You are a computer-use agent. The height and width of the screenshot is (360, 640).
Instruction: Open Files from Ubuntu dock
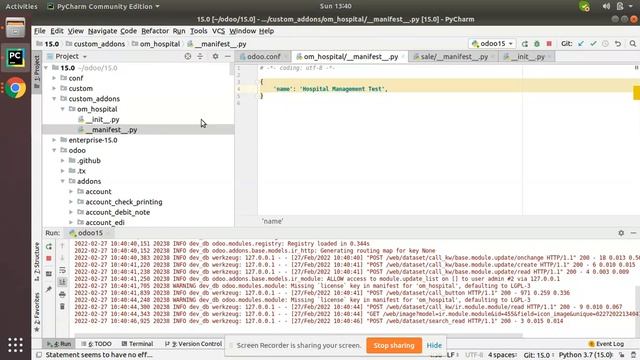[x=15, y=28]
